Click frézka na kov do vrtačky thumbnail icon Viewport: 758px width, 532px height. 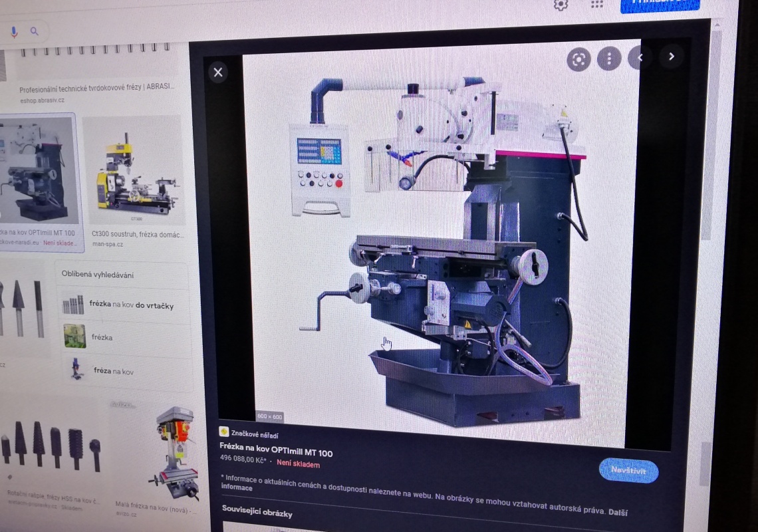coord(73,305)
